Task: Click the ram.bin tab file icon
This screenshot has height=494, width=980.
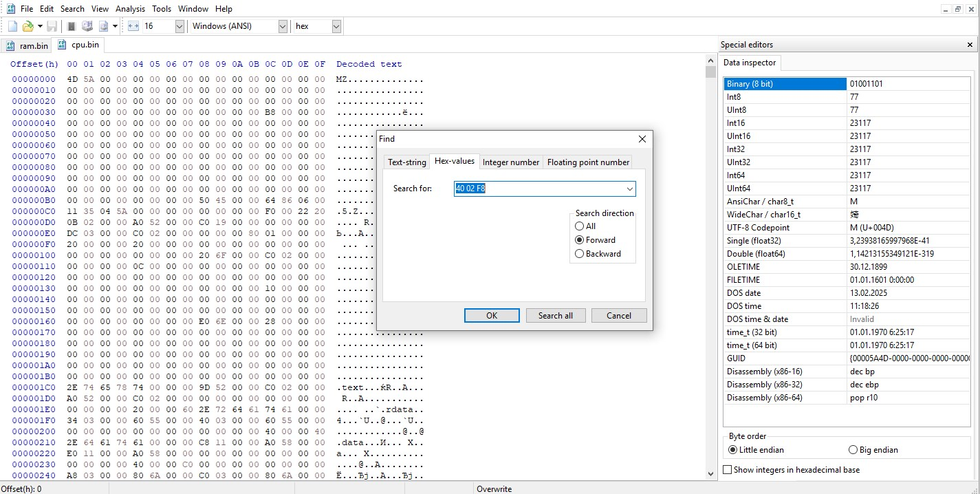Action: tap(10, 45)
